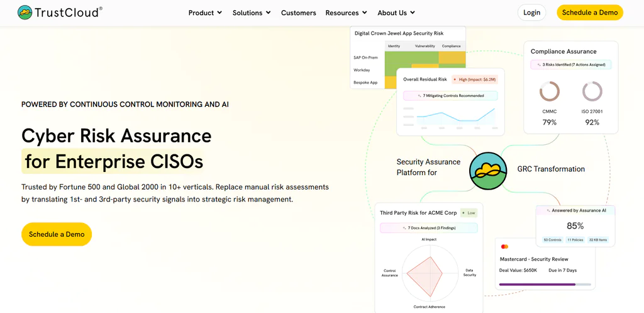The width and height of the screenshot is (644, 313).
Task: Click the Workday row label
Action: coord(362,70)
